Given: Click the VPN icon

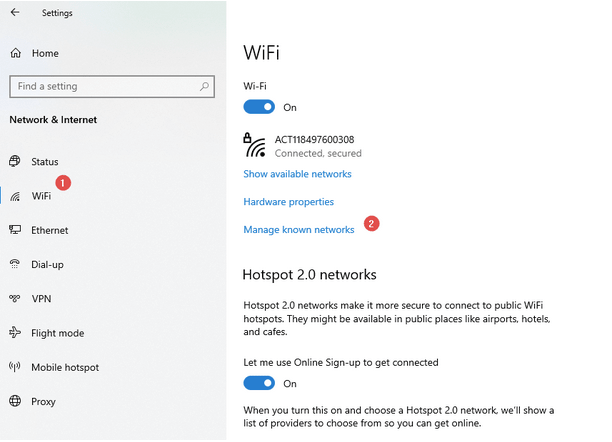Looking at the screenshot, I should pyautogui.click(x=15, y=299).
